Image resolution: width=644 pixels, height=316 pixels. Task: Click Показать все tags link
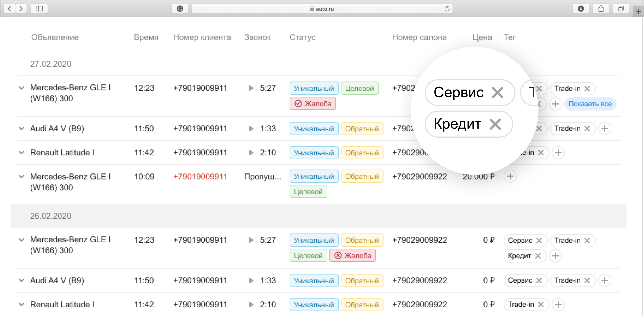click(590, 104)
